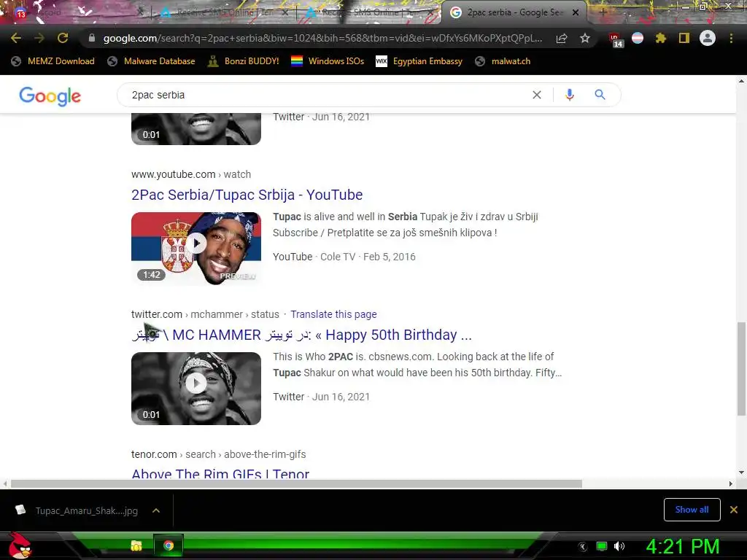
Task: Bookmark this tab with the star
Action: pos(585,39)
